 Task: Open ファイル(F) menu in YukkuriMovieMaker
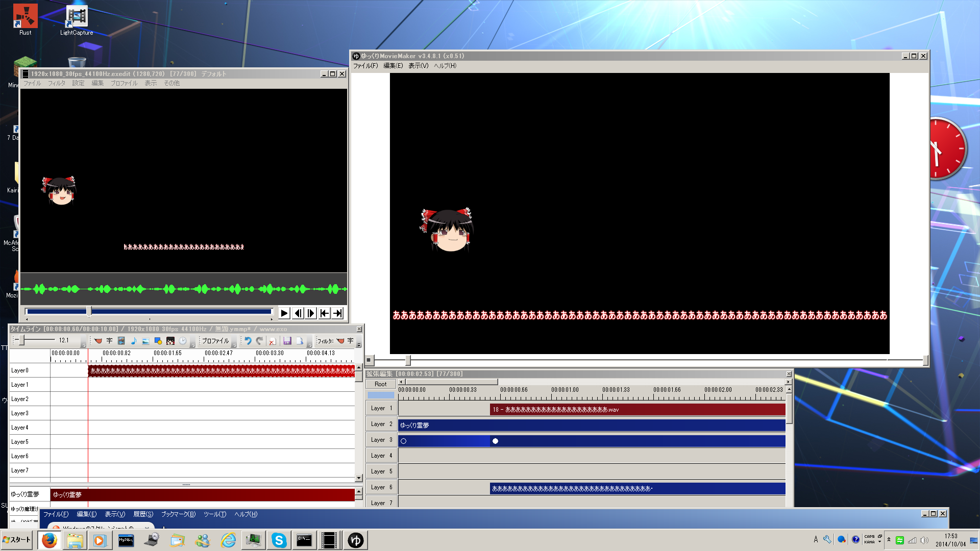point(365,66)
